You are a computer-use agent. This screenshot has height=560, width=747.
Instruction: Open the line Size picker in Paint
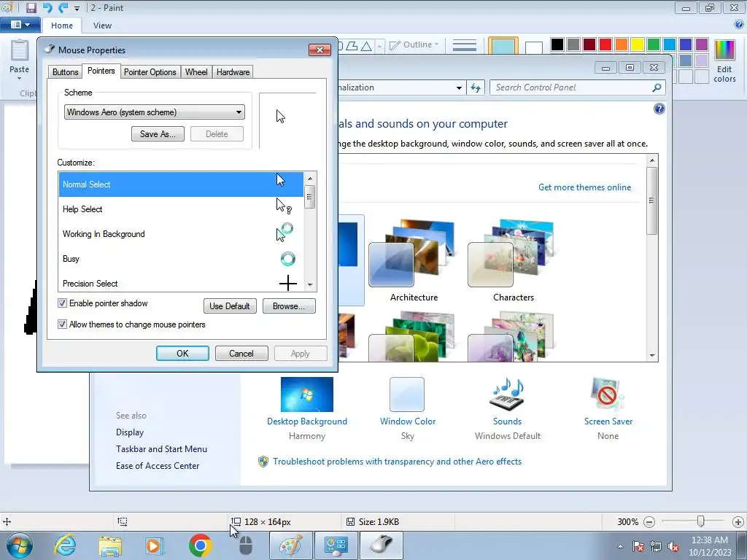click(x=465, y=45)
